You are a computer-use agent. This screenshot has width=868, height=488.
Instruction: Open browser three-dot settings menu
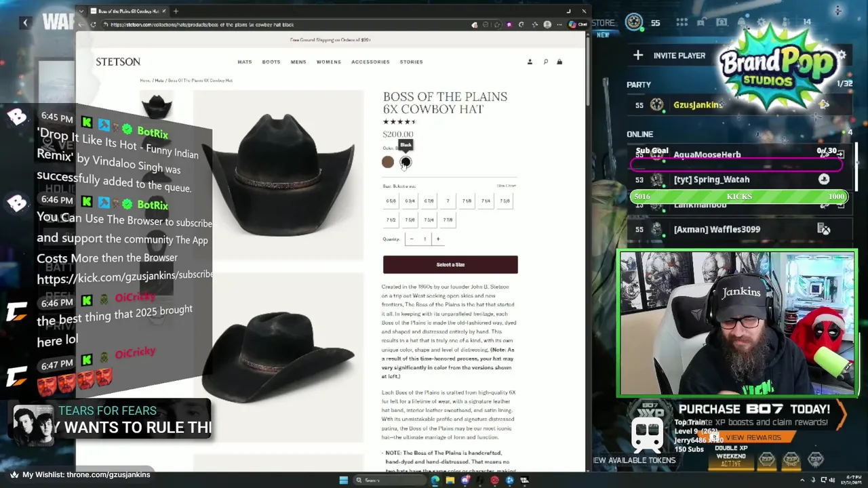tap(559, 24)
